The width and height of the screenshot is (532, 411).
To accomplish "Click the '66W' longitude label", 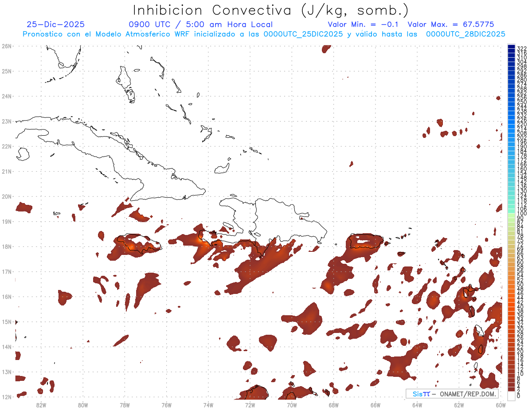I will 375,405.
